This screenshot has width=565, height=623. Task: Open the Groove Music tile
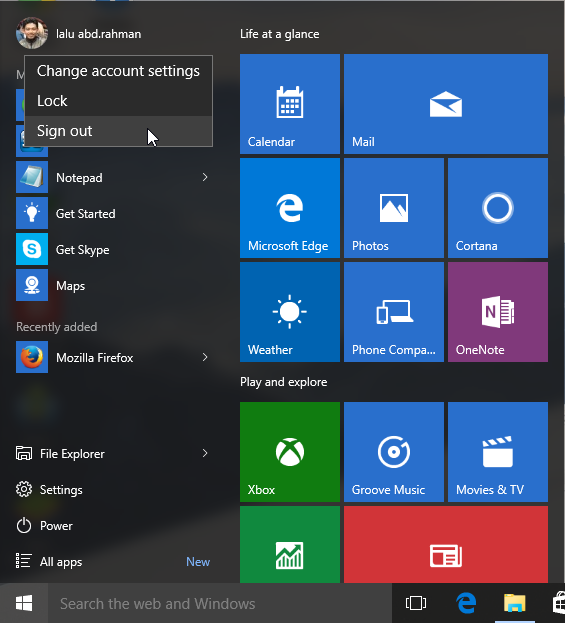394,452
